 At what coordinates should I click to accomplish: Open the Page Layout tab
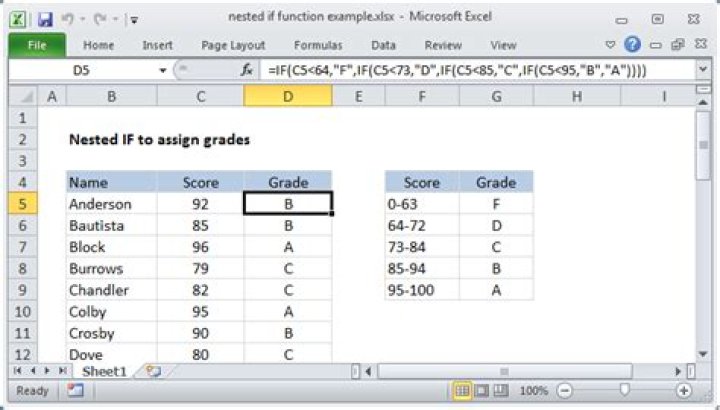[x=233, y=45]
